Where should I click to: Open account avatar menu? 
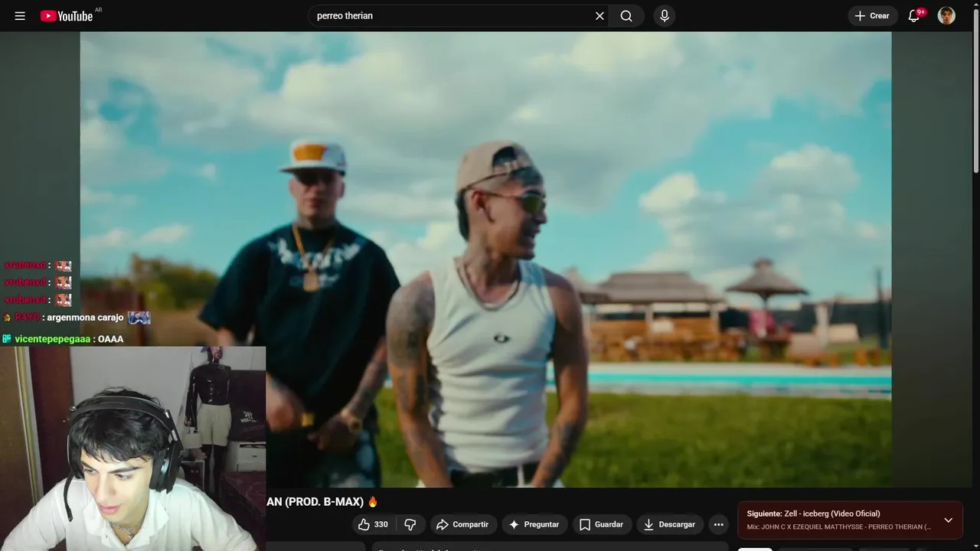pos(946,16)
